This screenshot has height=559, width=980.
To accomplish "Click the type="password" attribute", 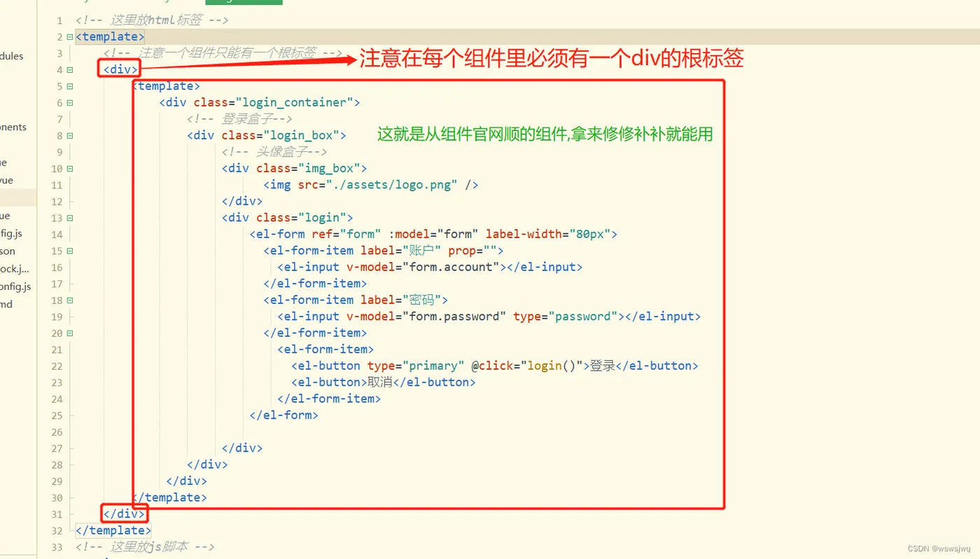I will [x=566, y=317].
